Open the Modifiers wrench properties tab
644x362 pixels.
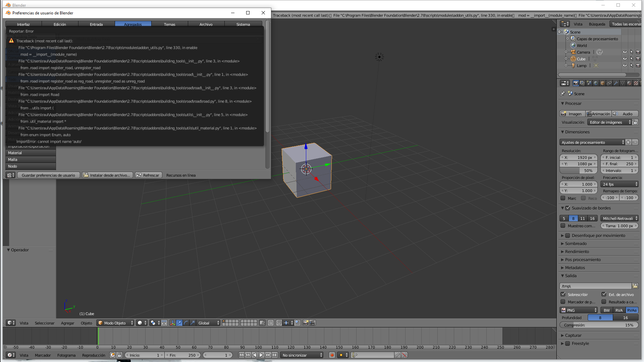pos(616,83)
